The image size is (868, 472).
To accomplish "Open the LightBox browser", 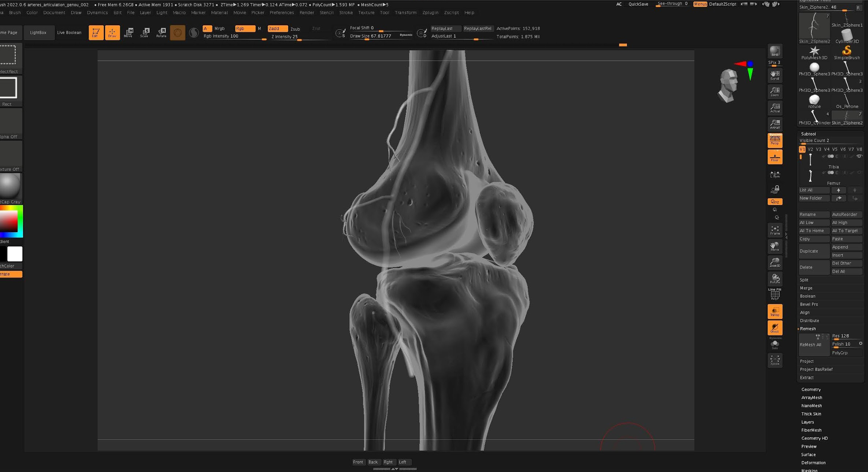I will pyautogui.click(x=38, y=33).
